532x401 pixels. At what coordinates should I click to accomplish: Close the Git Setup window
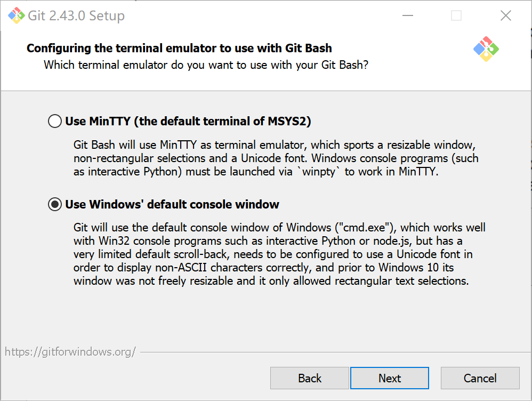pos(505,15)
